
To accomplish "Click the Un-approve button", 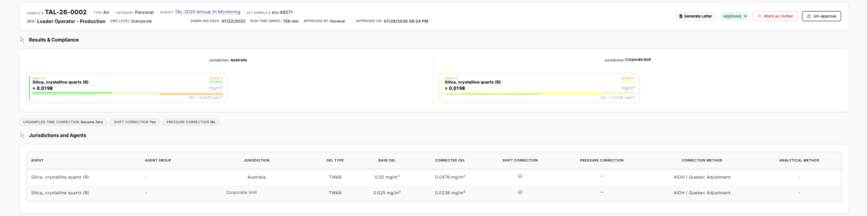I will (x=821, y=16).
